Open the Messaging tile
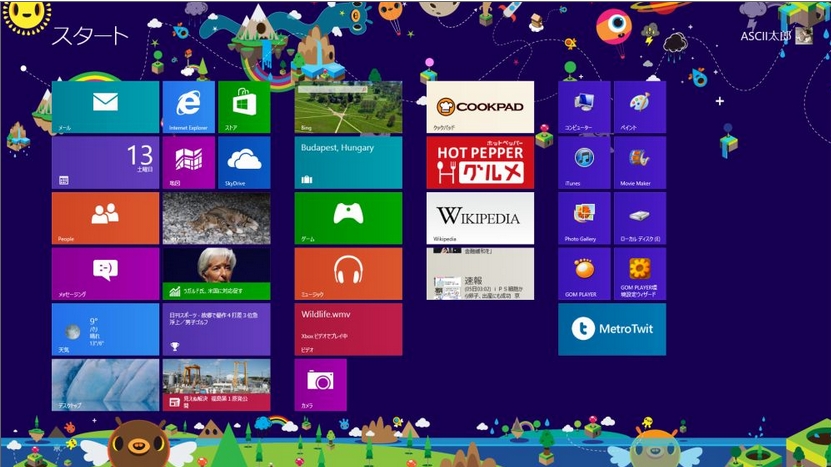Viewport: 831px width, 467px height. [105, 274]
